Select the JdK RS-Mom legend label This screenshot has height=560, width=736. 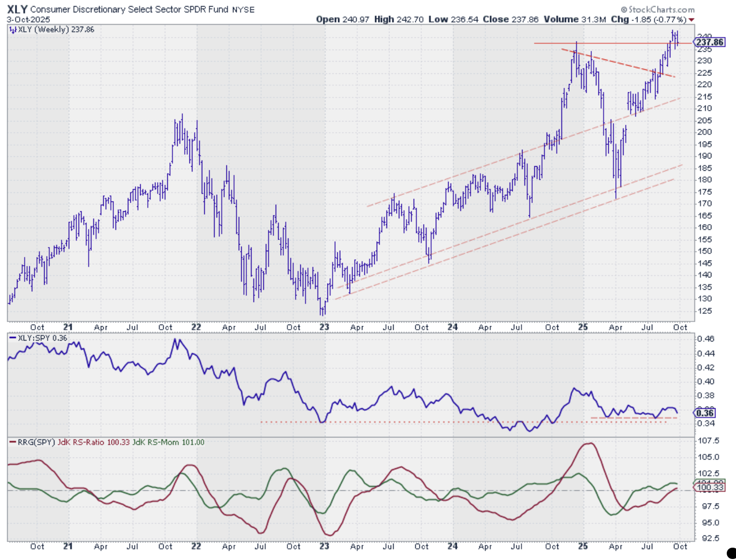click(168, 442)
